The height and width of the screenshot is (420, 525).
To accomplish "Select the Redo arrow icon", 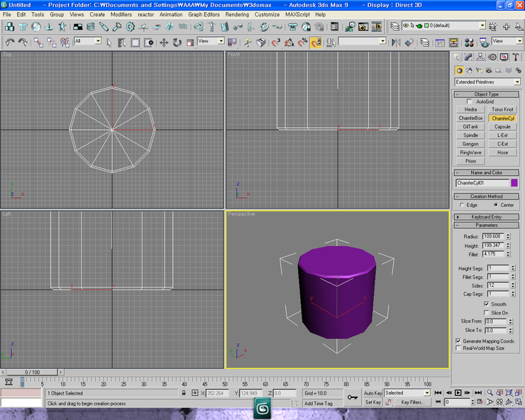I will 23,43.
